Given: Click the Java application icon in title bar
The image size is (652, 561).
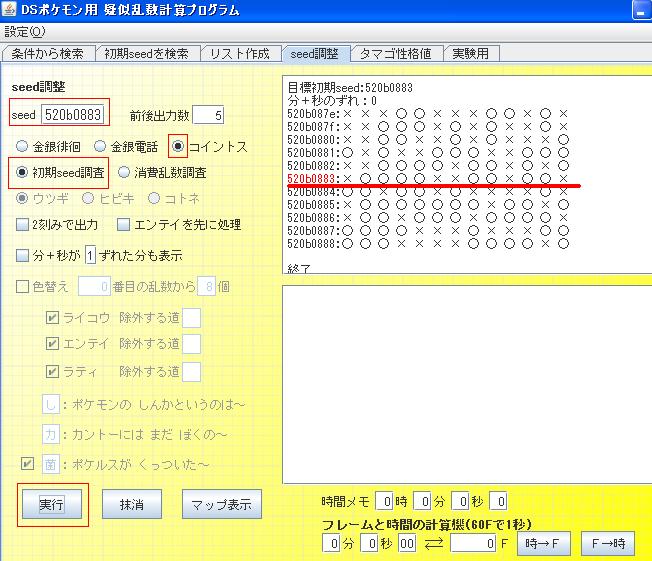Looking at the screenshot, I should 9,9.
